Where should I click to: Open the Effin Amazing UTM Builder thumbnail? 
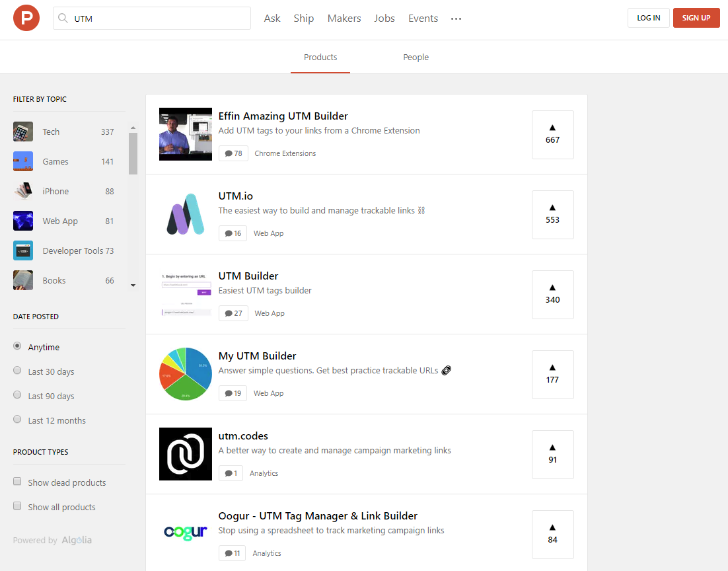pyautogui.click(x=185, y=134)
